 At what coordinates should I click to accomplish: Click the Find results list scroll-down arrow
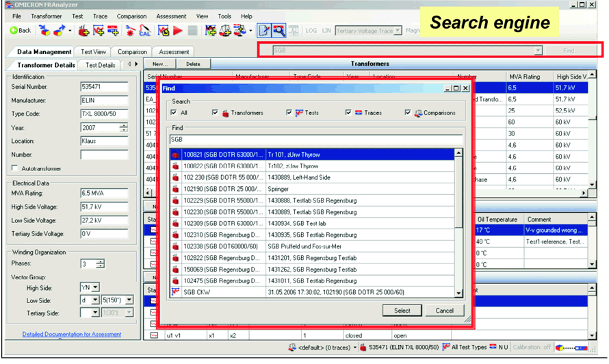[458, 294]
